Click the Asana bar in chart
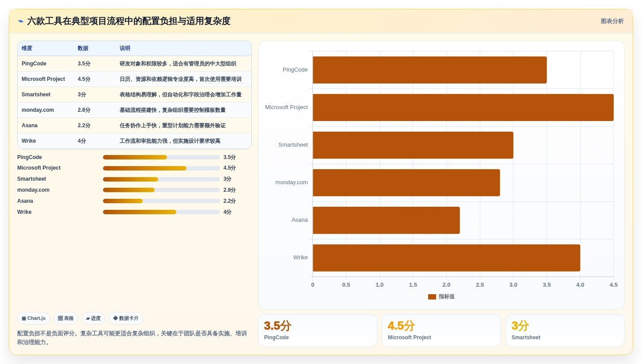The image size is (642, 364). point(386,220)
